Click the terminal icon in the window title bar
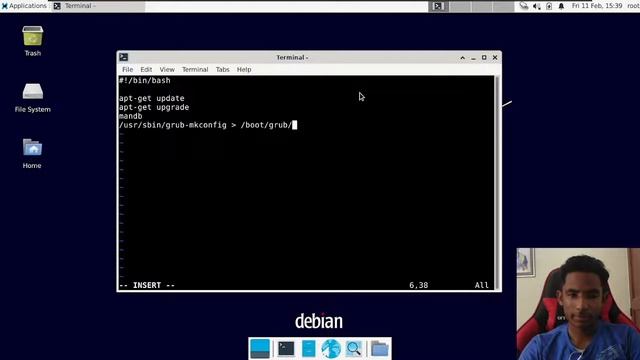The width and height of the screenshot is (640, 360). tap(124, 57)
